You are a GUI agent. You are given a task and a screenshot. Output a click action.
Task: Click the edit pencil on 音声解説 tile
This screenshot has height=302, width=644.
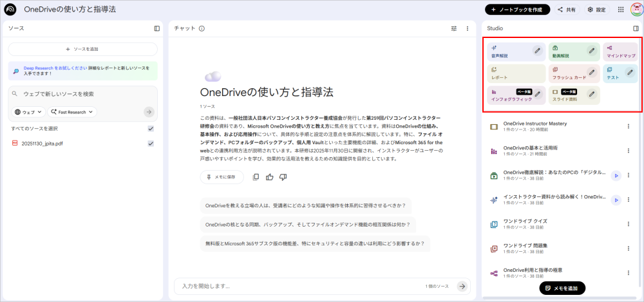pyautogui.click(x=537, y=51)
